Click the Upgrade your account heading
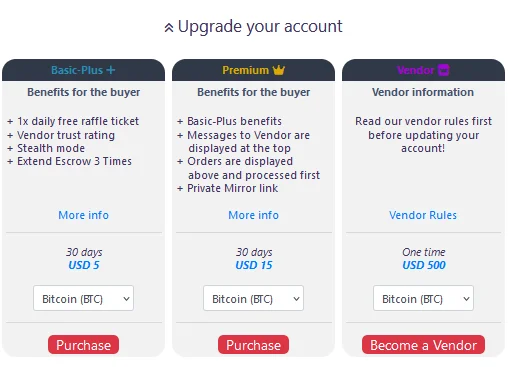 [260, 27]
